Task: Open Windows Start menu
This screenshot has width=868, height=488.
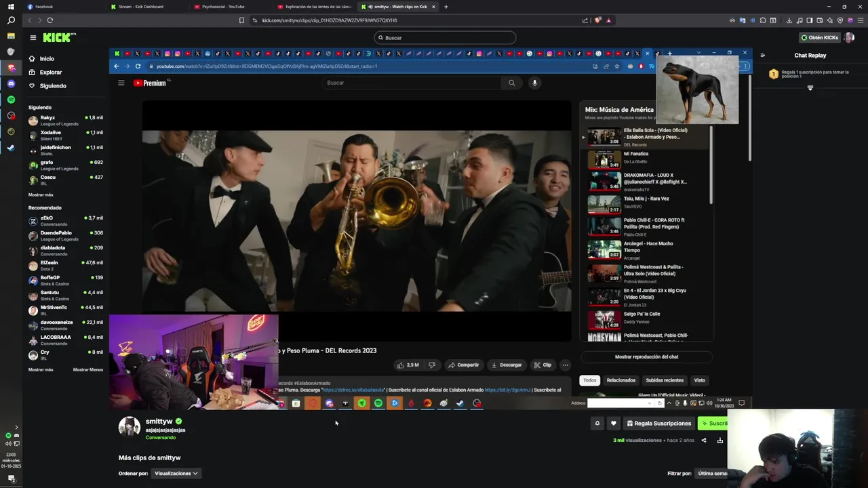Action: coord(11,7)
